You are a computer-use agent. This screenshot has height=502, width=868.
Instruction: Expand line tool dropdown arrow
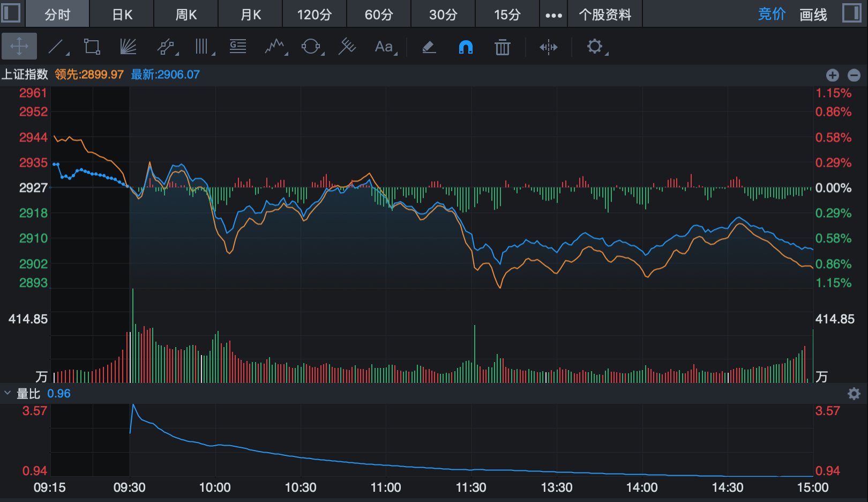(68, 54)
